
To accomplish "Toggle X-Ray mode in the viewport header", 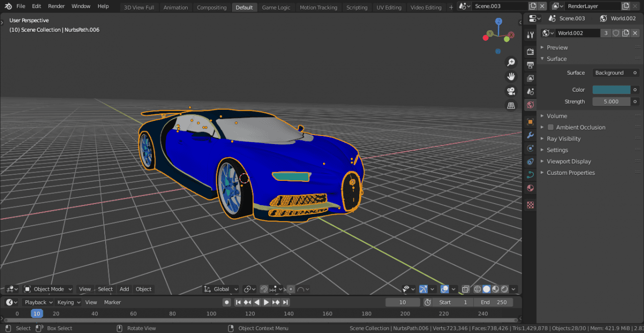I will pos(465,289).
